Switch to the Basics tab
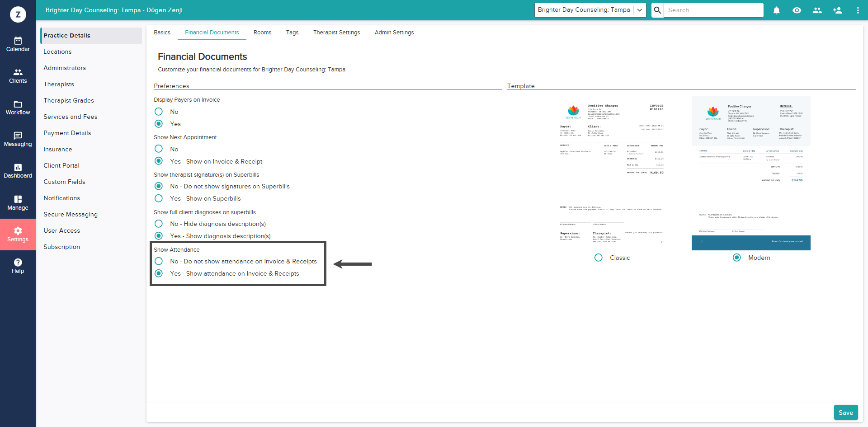This screenshot has width=868, height=427. point(162,33)
